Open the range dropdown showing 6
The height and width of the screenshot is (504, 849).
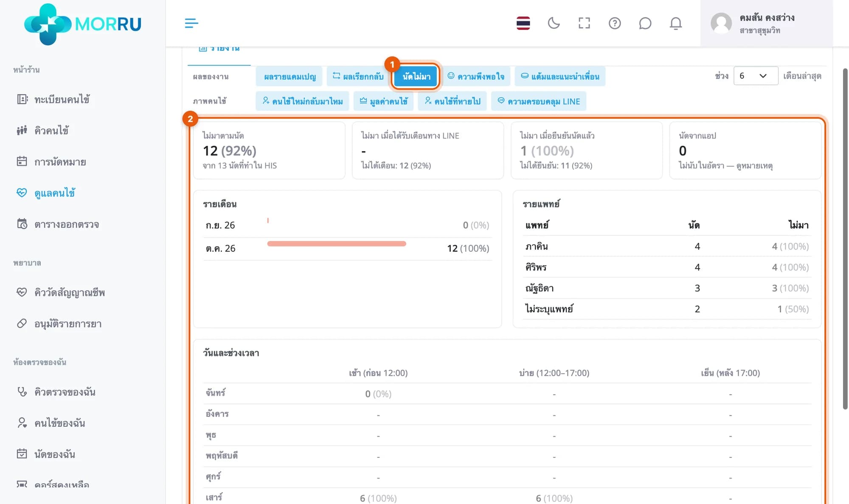click(756, 76)
